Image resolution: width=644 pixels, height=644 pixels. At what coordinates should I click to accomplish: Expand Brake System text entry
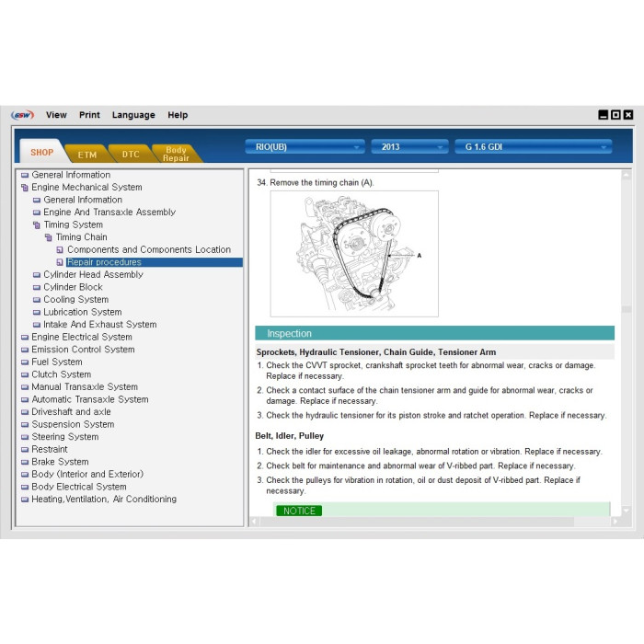(60, 462)
